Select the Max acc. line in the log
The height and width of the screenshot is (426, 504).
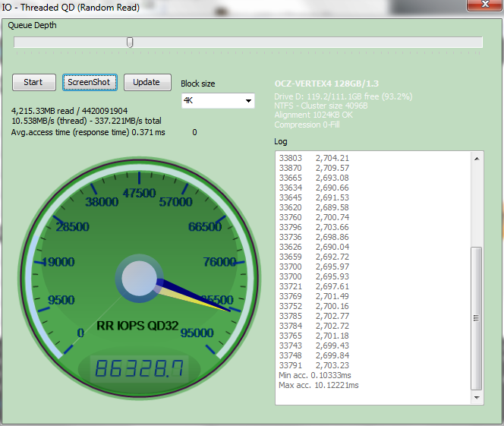318,385
